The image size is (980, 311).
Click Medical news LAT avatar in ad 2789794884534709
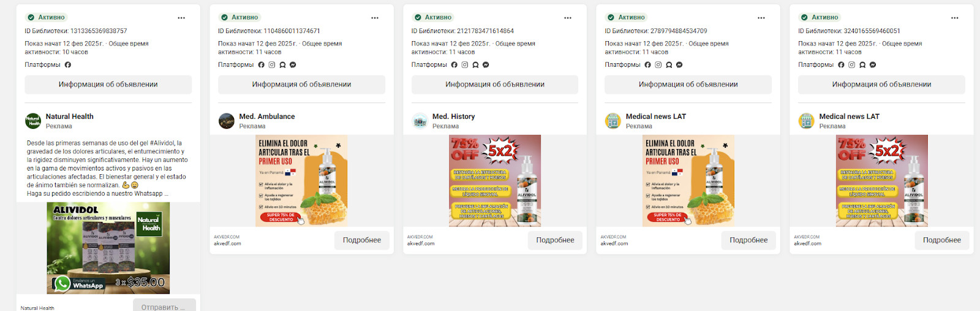[x=613, y=121]
